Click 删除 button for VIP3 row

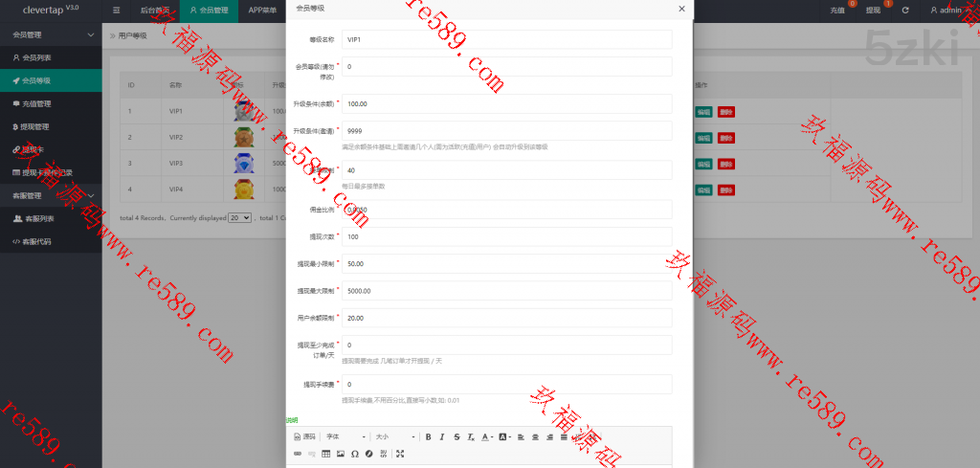tap(725, 164)
